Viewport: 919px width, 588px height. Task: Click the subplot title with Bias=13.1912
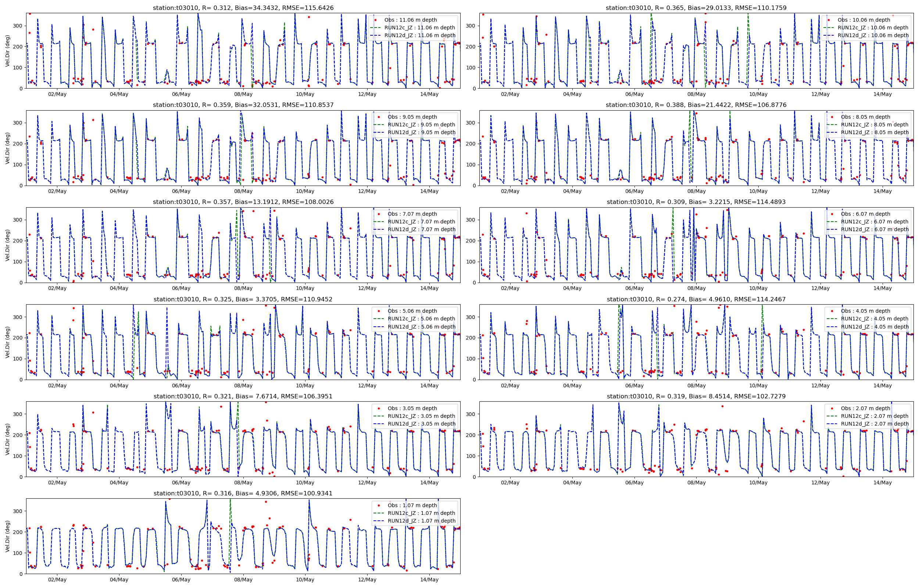pos(243,202)
